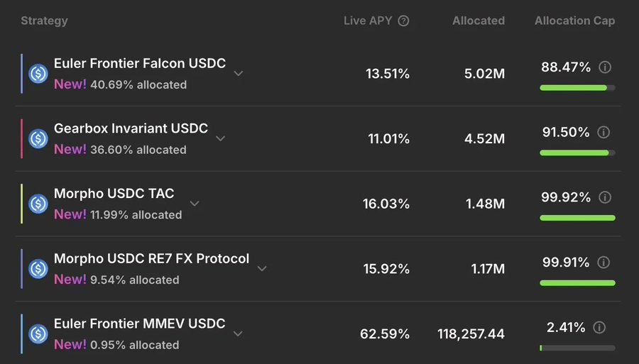639x364 pixels.
Task: Click USDC coin icon for Euler Frontier Falcon
Action: [38, 73]
